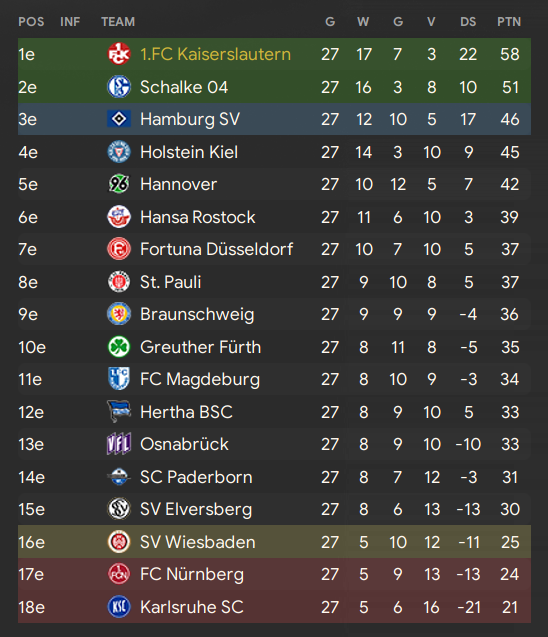Image resolution: width=548 pixels, height=637 pixels.
Task: Sort table by PTN column header
Action: [x=509, y=22]
